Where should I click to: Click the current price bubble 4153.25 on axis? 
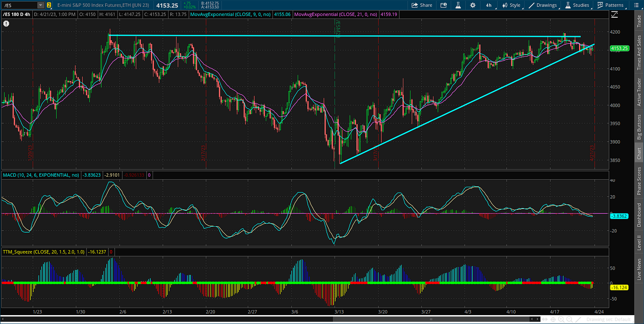pos(619,48)
